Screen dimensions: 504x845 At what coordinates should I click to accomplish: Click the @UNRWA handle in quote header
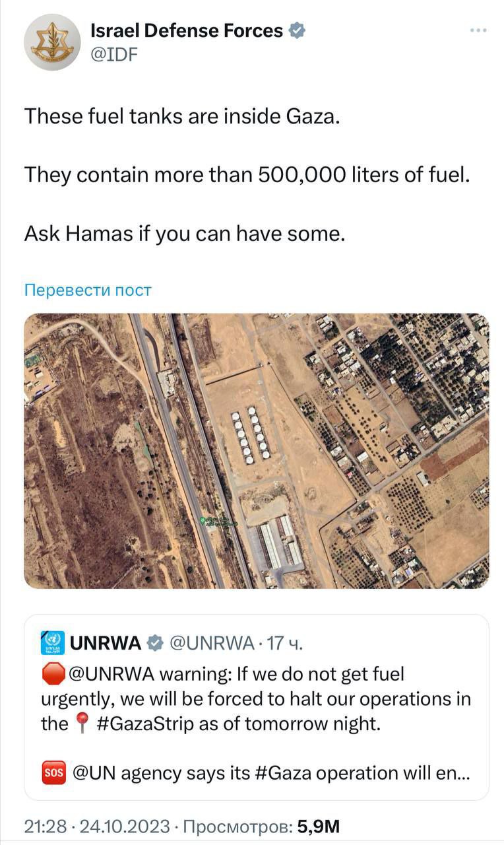click(212, 643)
